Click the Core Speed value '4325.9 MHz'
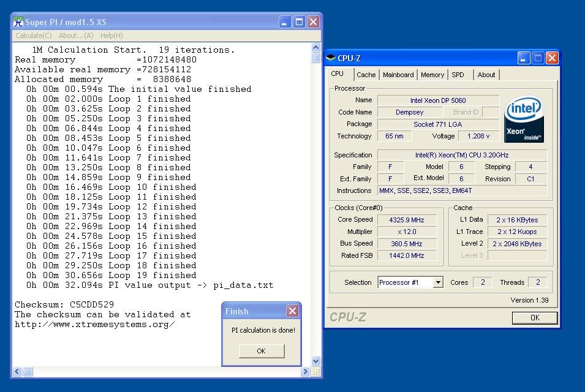The width and height of the screenshot is (585, 392). point(407,220)
